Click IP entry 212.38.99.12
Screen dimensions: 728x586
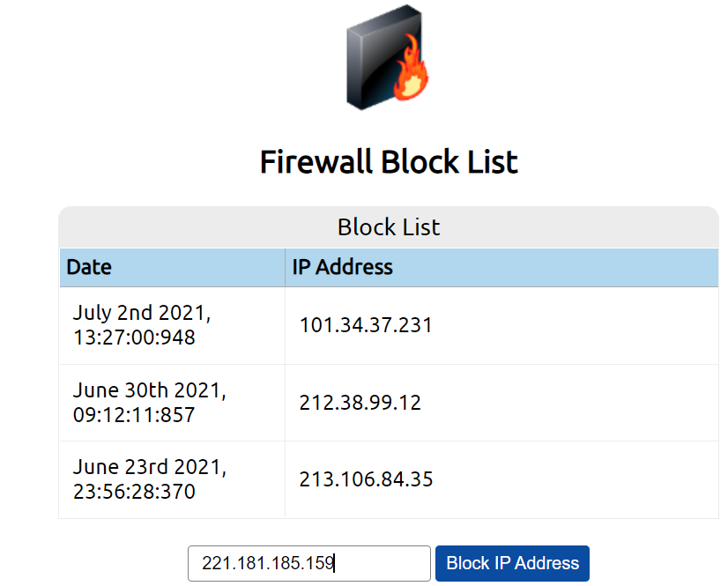[x=360, y=403]
